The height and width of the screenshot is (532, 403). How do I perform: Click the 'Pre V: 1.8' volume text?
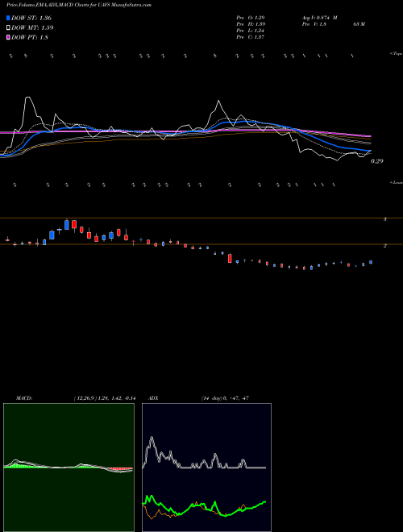(314, 24)
